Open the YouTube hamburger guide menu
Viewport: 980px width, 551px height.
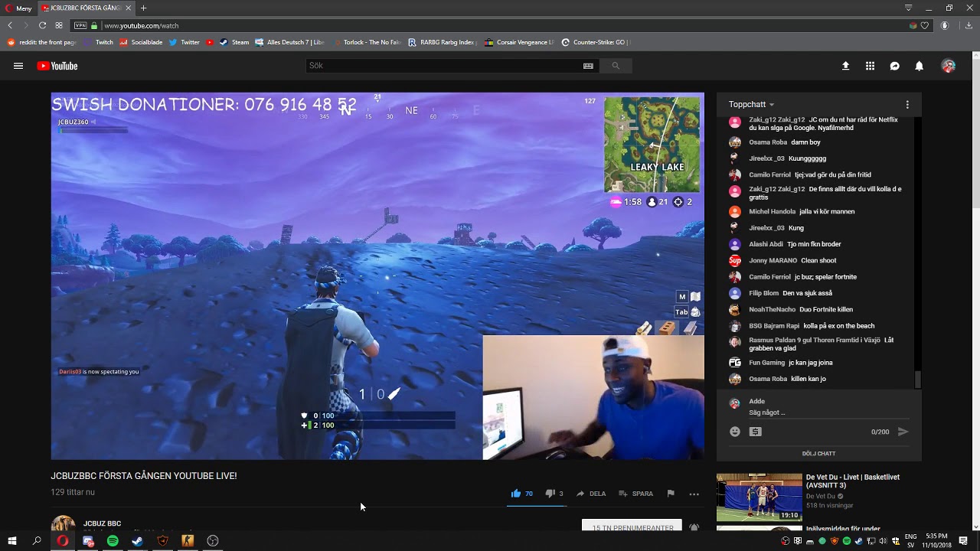click(x=18, y=66)
